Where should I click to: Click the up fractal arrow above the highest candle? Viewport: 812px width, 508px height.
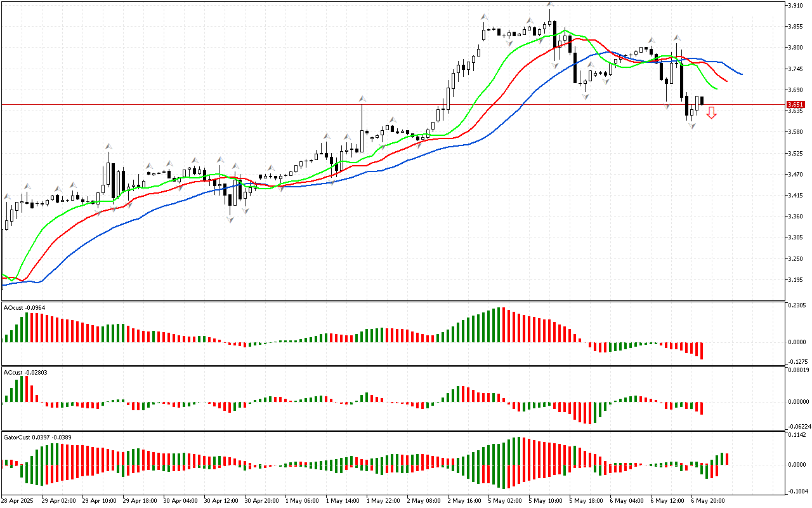(550, 5)
